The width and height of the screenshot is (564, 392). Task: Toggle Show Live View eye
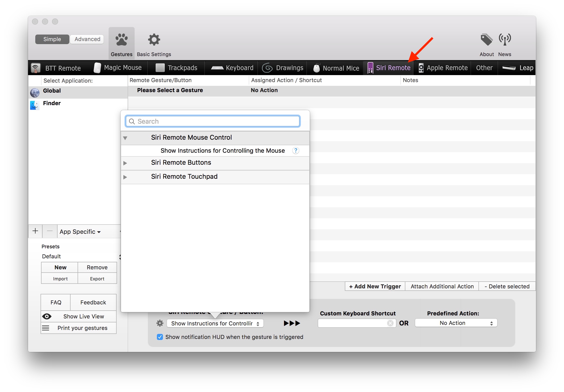[x=47, y=316]
